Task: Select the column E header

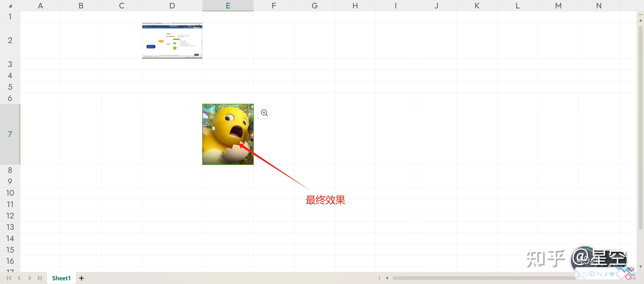Action: click(228, 5)
